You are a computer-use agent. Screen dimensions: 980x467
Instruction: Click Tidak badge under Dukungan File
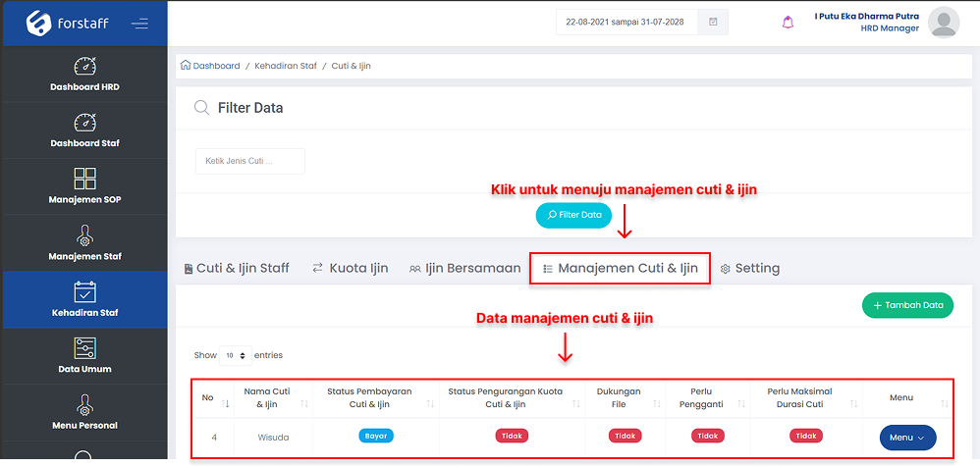pyautogui.click(x=626, y=436)
